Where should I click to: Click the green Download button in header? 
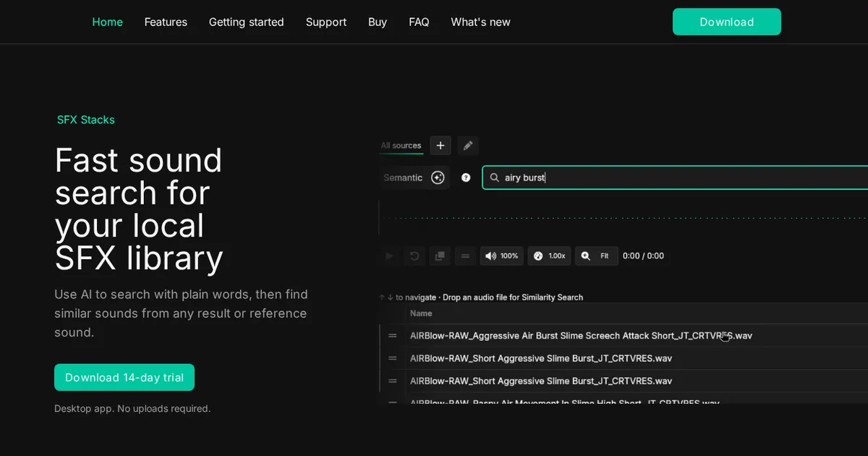727,22
